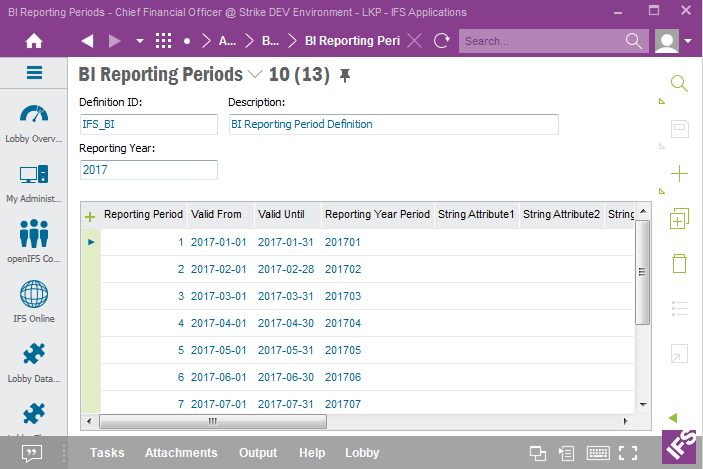Click the Description input field

tap(393, 125)
